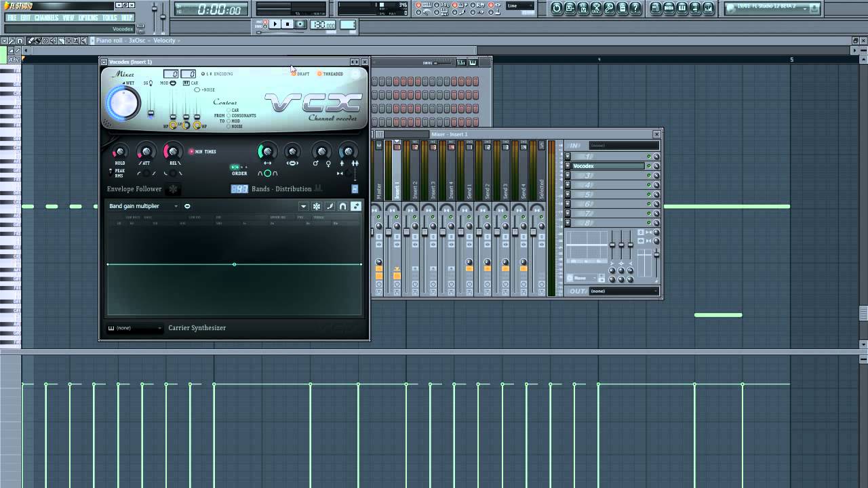Viewport: 868px width, 488px height.
Task: Open the step sequencer view icon in the toolbar
Action: (669, 8)
